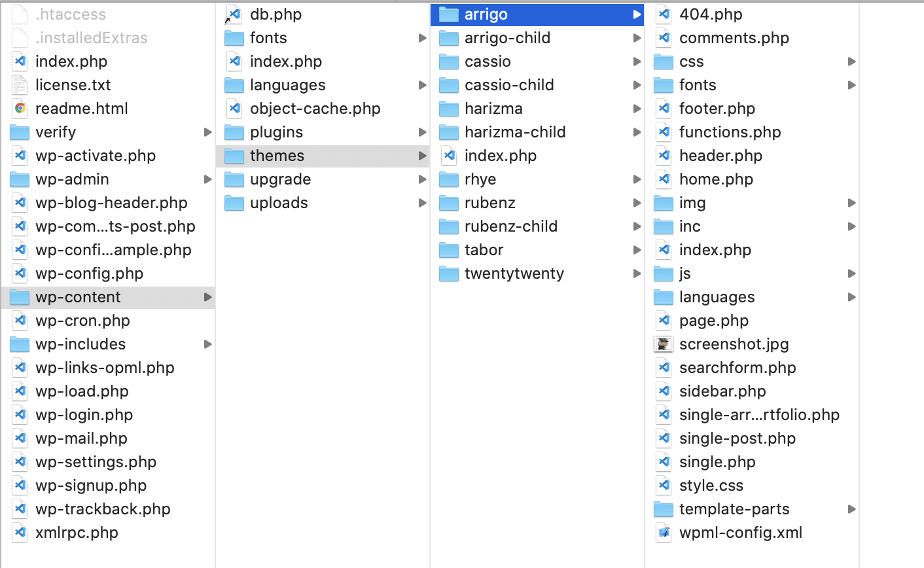
Task: Select the style.css file
Action: 711,486
